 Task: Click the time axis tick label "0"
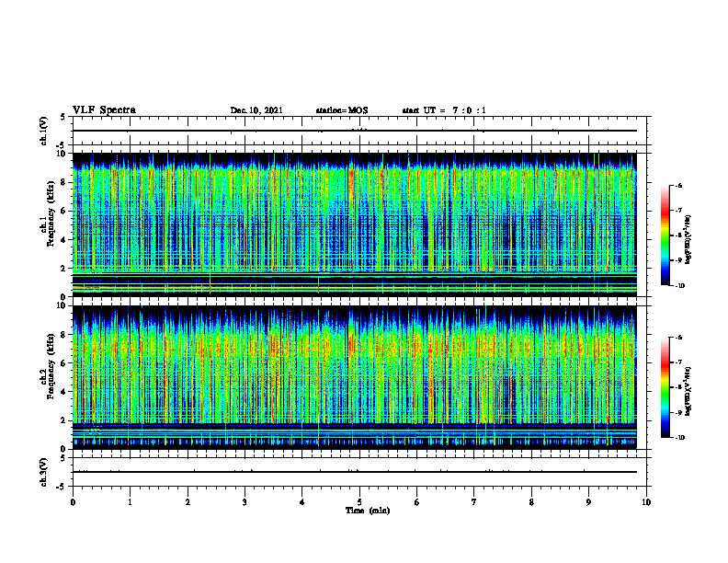(x=73, y=502)
